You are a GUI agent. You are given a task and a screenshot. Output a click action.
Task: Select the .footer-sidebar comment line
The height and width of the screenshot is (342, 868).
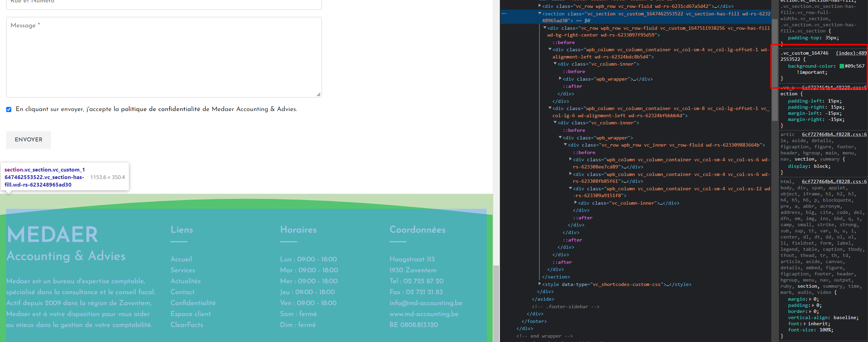565,307
